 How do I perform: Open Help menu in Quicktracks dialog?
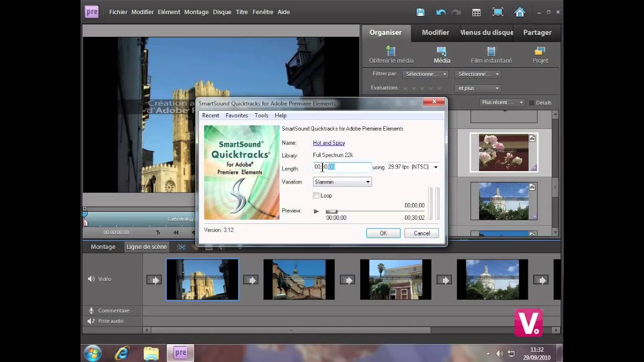[x=280, y=116]
